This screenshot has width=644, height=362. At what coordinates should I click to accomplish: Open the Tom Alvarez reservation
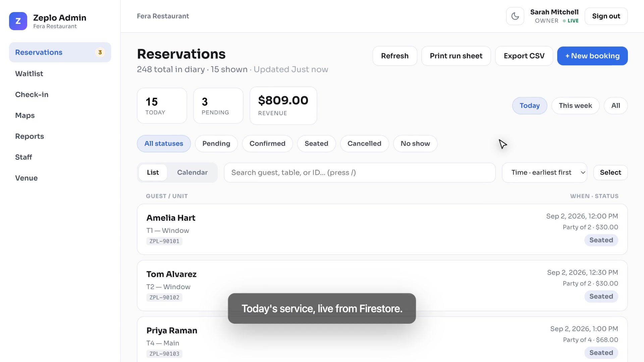382,286
